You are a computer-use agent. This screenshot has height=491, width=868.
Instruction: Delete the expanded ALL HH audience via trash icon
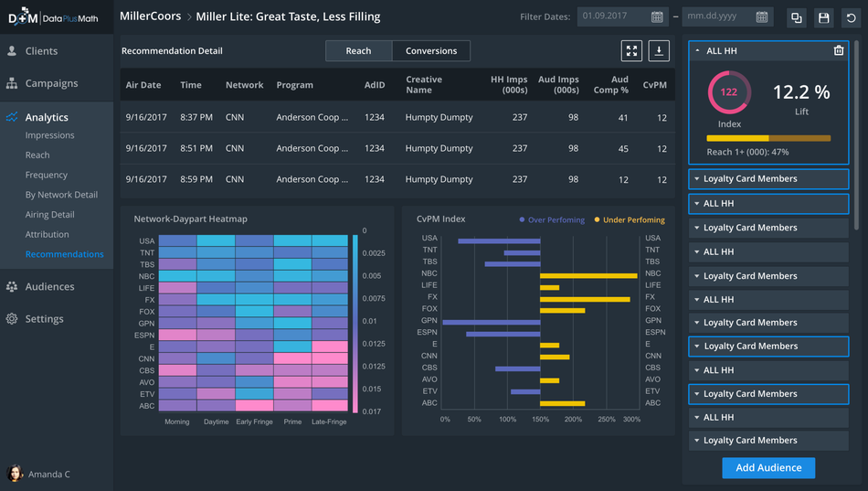[x=839, y=51]
